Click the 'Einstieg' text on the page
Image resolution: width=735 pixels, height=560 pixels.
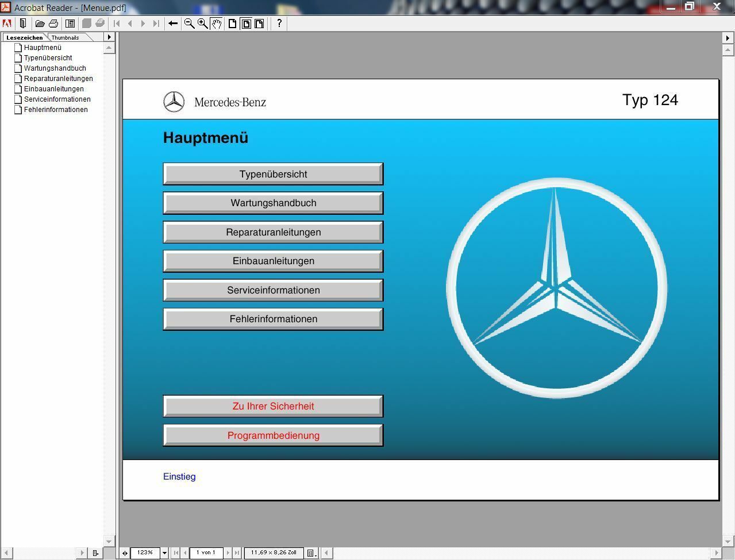tap(179, 477)
